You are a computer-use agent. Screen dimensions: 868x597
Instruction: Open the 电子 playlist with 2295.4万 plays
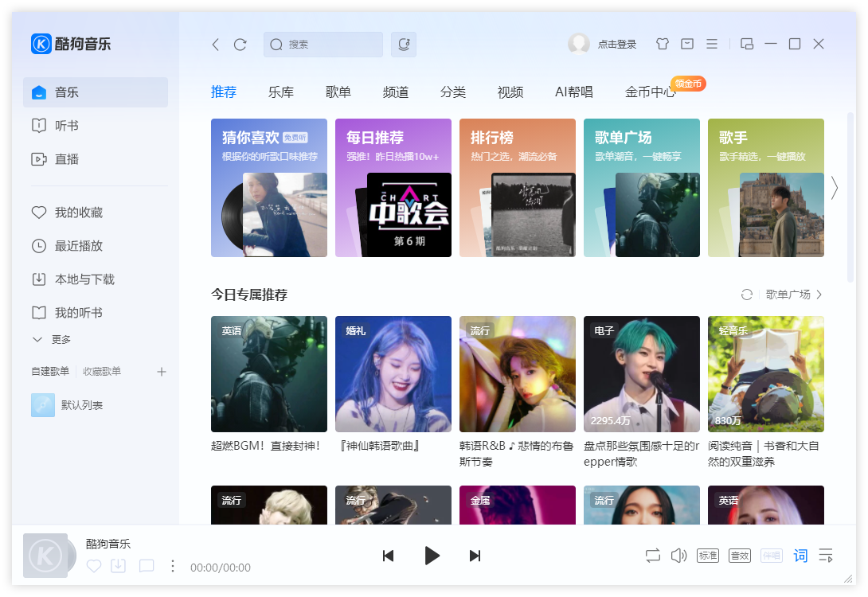(x=642, y=374)
